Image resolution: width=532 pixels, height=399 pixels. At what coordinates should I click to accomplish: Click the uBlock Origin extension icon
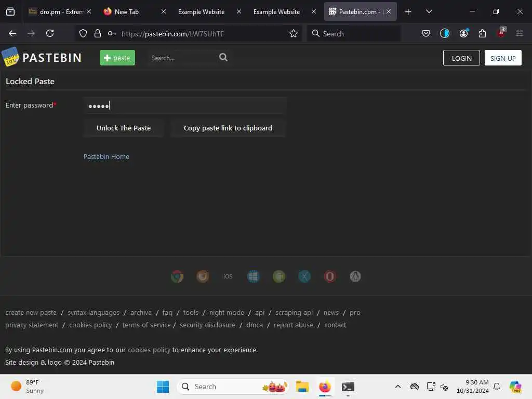coord(501,33)
